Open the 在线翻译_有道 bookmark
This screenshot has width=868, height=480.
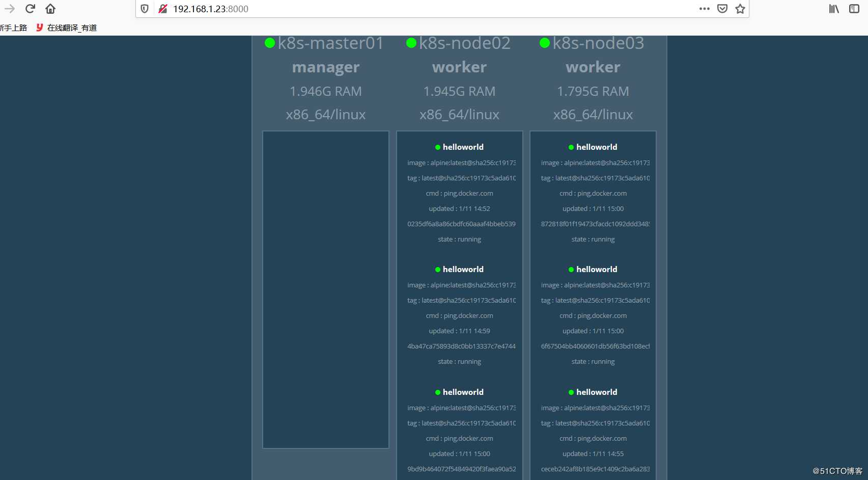pos(66,28)
